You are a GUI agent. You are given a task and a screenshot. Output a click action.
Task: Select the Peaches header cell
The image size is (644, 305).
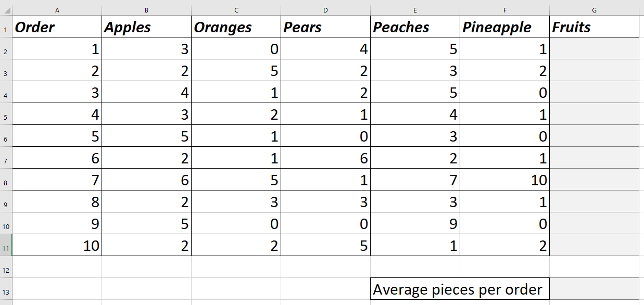pyautogui.click(x=415, y=27)
